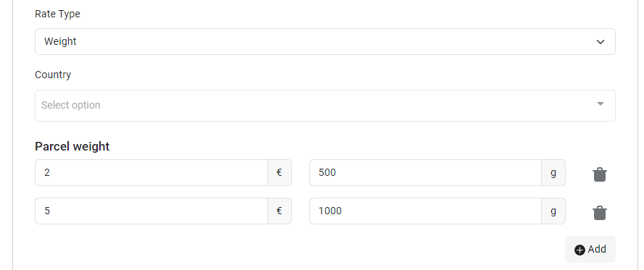Click the Add button label

click(597, 249)
